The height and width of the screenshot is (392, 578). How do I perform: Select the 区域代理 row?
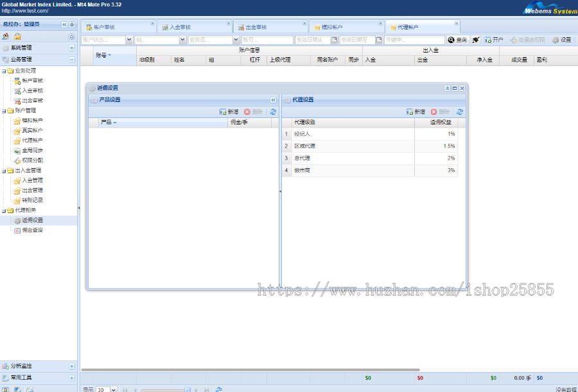[370, 146]
